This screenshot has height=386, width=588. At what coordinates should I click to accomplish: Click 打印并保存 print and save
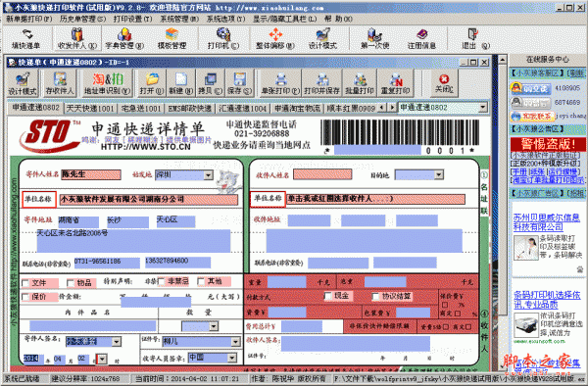pos(321,83)
